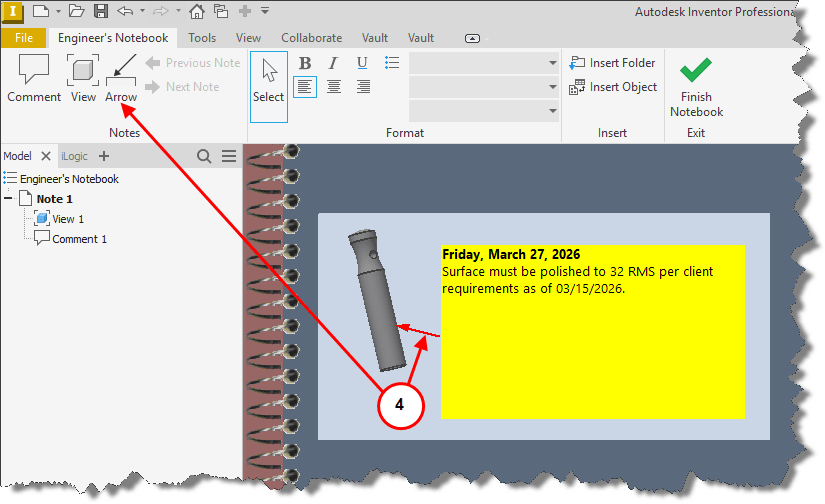The width and height of the screenshot is (825, 504).
Task: Switch to the Tools tab
Action: point(202,38)
